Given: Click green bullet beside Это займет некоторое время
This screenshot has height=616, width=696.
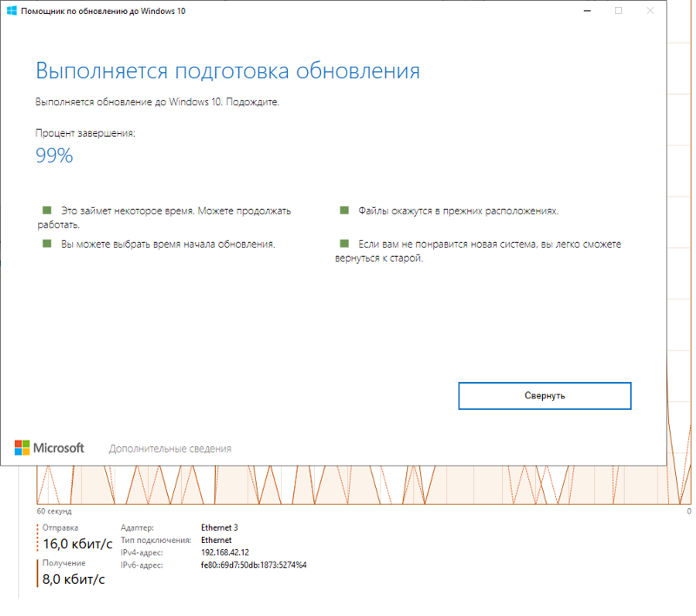Looking at the screenshot, I should [x=47, y=210].
